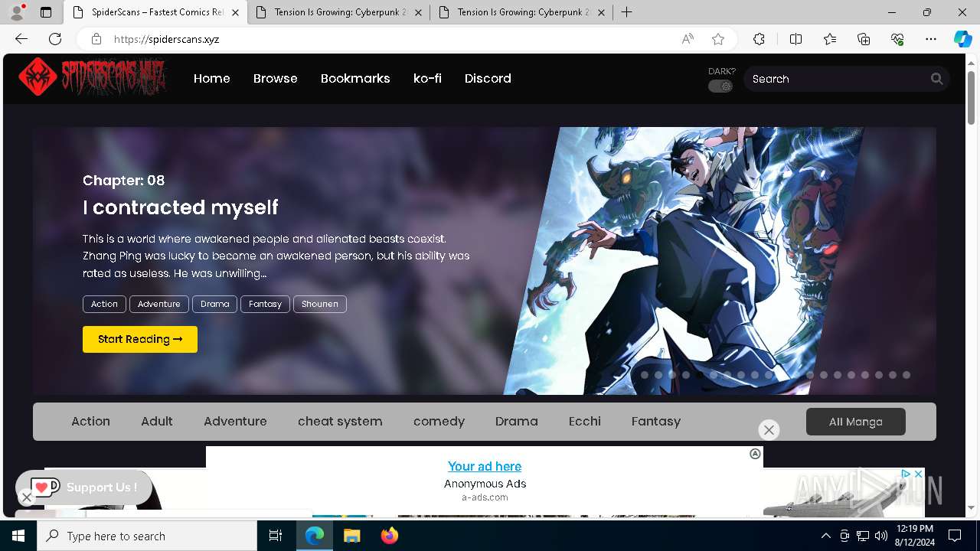
Task: Open the Fantasy category in genre bar
Action: 656,422
